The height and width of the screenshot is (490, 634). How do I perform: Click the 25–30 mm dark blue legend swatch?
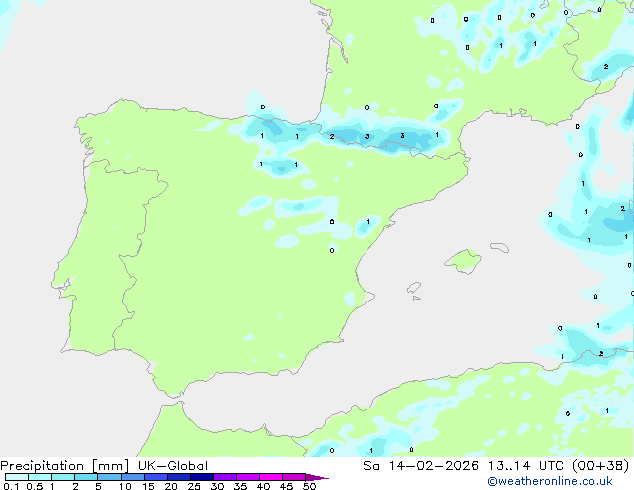pyautogui.click(x=202, y=477)
